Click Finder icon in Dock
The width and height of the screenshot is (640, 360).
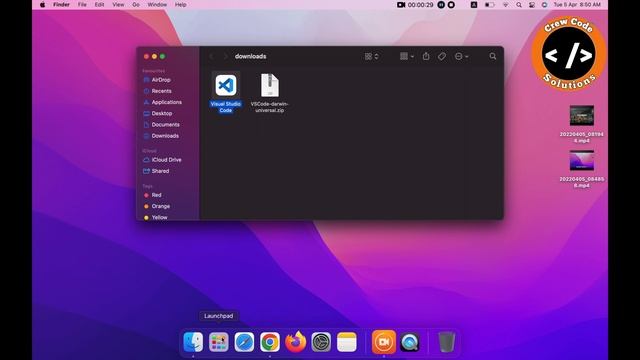(x=193, y=342)
